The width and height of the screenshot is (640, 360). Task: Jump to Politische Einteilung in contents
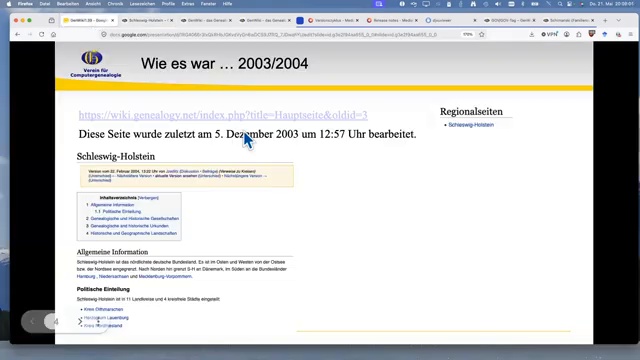coord(122,211)
